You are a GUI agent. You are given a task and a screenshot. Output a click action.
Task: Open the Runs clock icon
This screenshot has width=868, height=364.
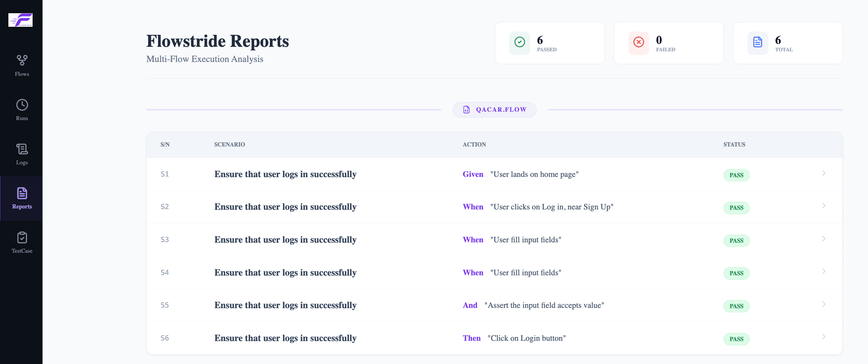click(22, 105)
